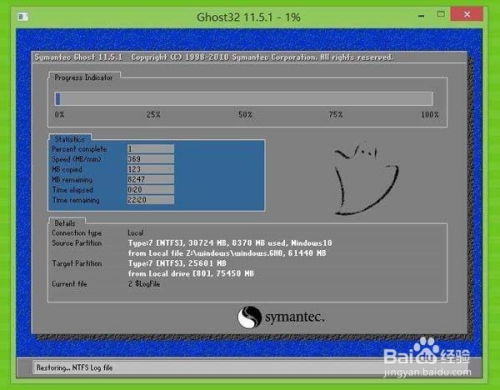Select the MB copied value field
The width and height of the screenshot is (500, 390).
150,169
